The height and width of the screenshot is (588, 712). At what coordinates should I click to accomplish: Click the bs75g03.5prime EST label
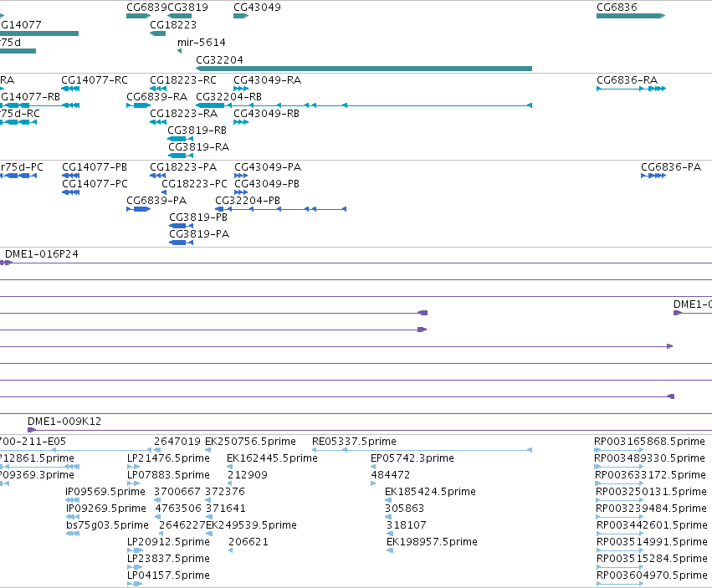pos(107,525)
